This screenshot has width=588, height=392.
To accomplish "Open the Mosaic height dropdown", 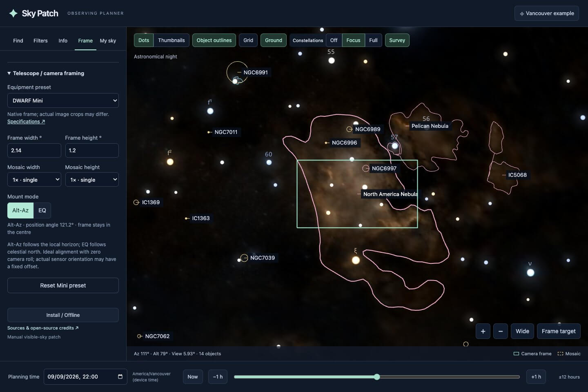I will 92,180.
